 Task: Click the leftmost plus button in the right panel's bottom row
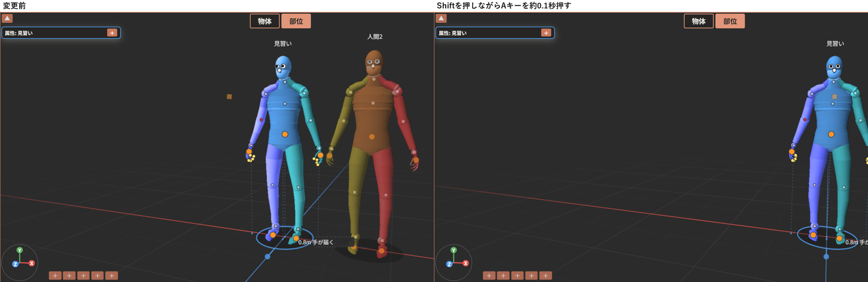click(x=489, y=276)
